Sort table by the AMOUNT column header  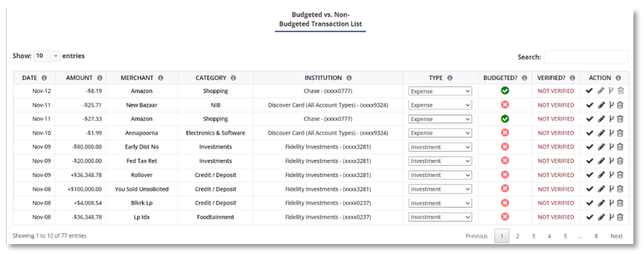[80, 78]
